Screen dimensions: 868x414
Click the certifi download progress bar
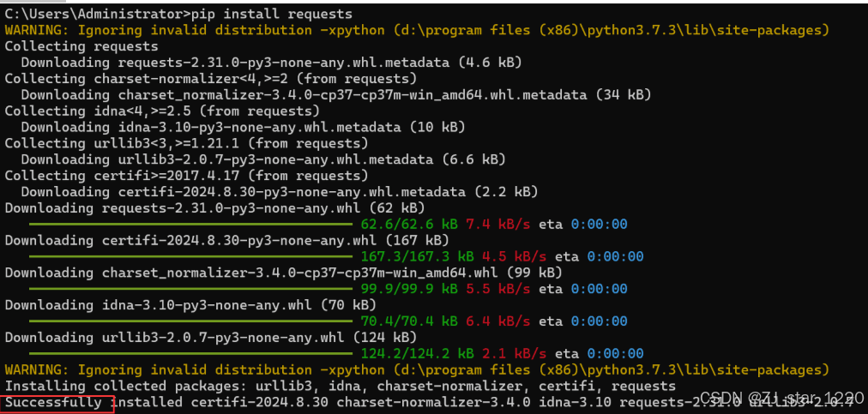coord(190,257)
